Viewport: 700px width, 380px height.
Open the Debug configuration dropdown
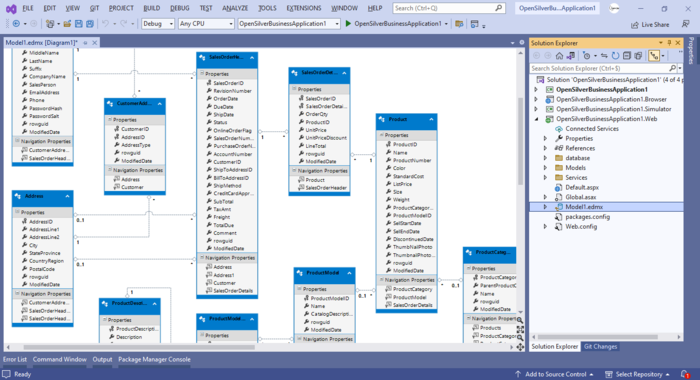point(158,24)
